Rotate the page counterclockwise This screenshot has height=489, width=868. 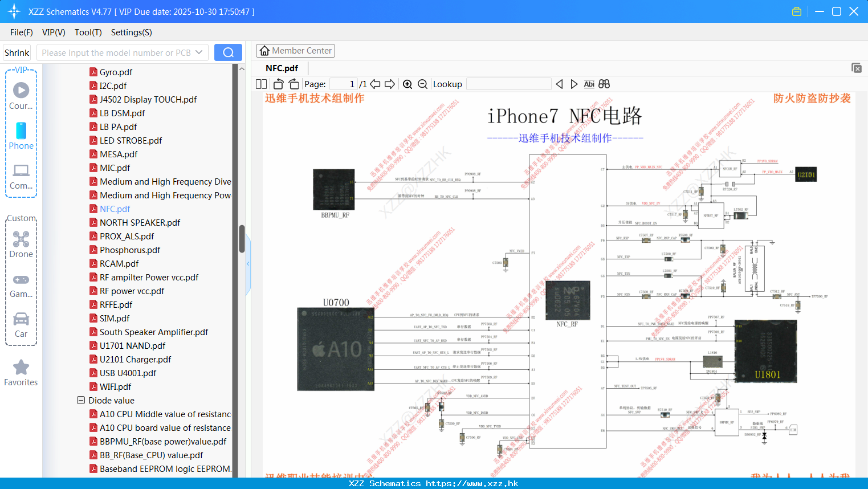click(279, 84)
